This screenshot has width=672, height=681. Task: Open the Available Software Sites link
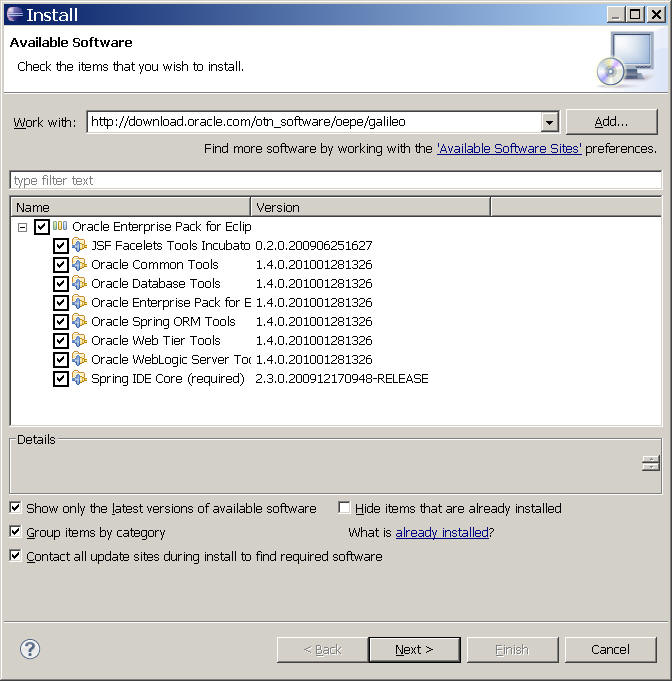[x=509, y=149]
